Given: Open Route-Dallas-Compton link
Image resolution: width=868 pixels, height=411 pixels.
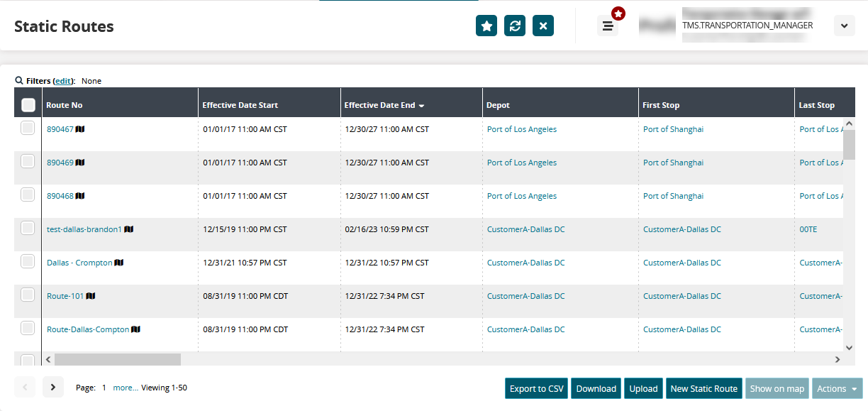Looking at the screenshot, I should (x=88, y=329).
